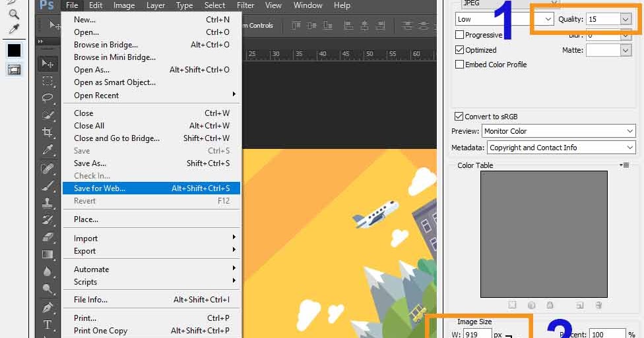Click the Align Right Edges icon
The height and width of the screenshot is (338, 644).
380,26
